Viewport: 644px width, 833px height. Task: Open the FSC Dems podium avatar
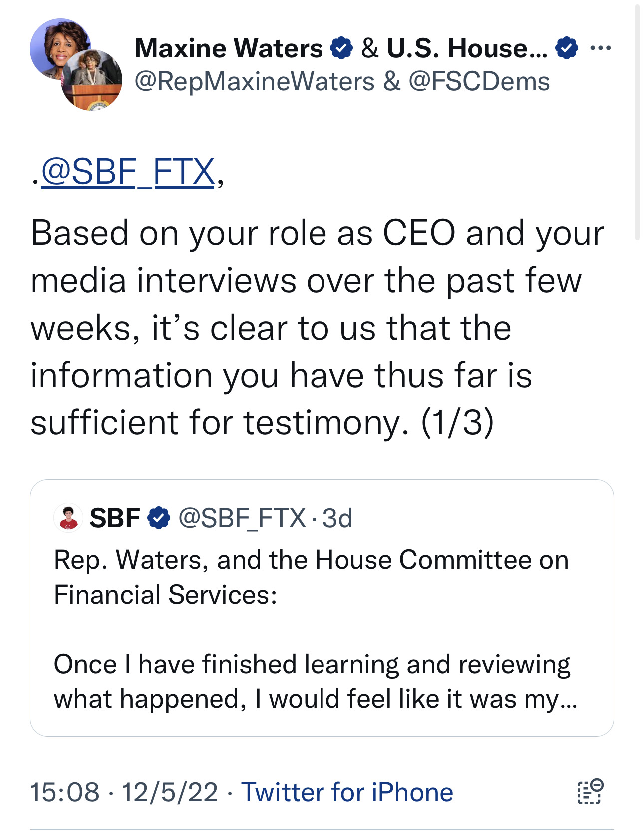click(92, 81)
